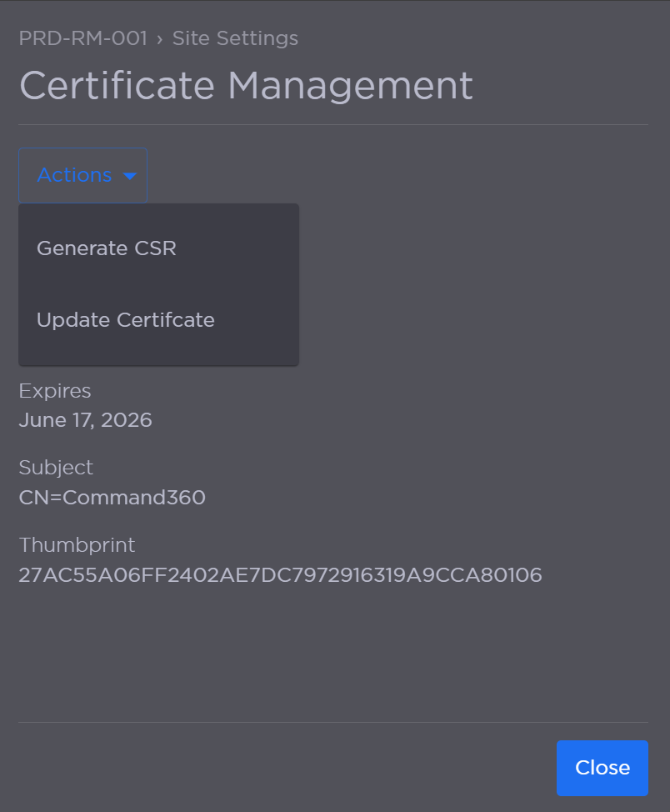Click the certificate thumbprint value

click(x=281, y=575)
